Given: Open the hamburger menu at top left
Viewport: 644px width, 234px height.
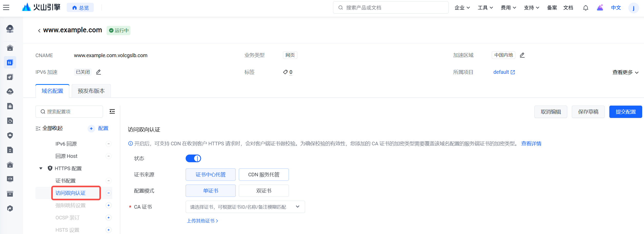Looking at the screenshot, I should pyautogui.click(x=6, y=8).
